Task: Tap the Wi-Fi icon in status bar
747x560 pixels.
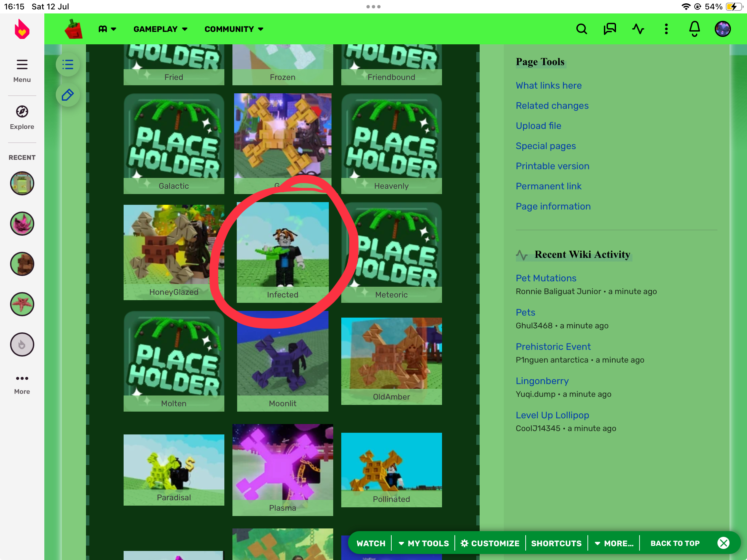Action: pos(686,7)
